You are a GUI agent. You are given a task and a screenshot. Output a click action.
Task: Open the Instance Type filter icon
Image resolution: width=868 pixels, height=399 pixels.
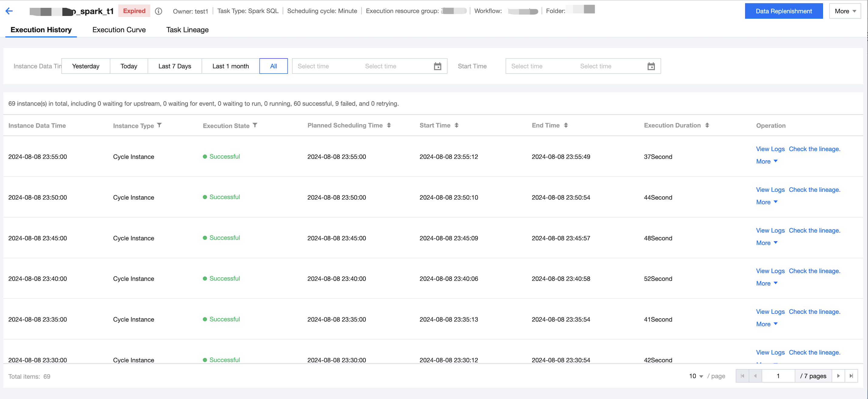(x=160, y=125)
